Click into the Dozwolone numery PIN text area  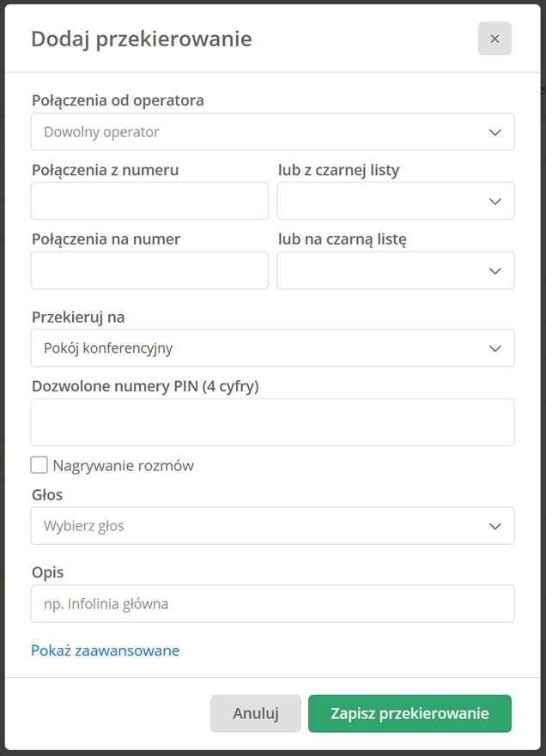pyautogui.click(x=272, y=422)
